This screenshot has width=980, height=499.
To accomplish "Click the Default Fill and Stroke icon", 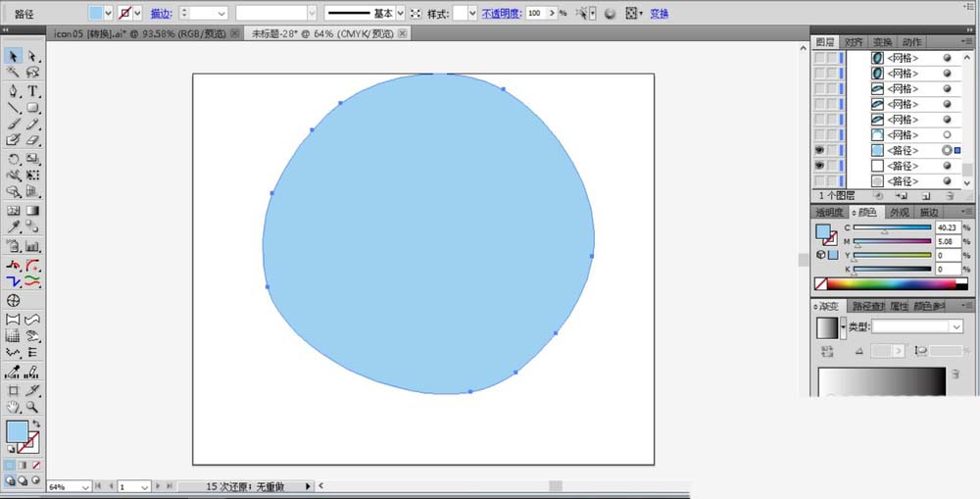I will tap(10, 450).
